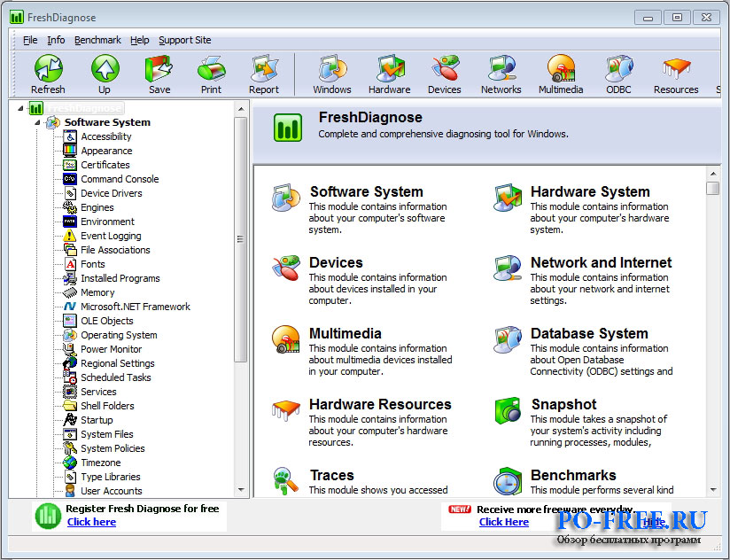Open the Snapshot heading link
This screenshot has width=730, height=560.
[563, 405]
